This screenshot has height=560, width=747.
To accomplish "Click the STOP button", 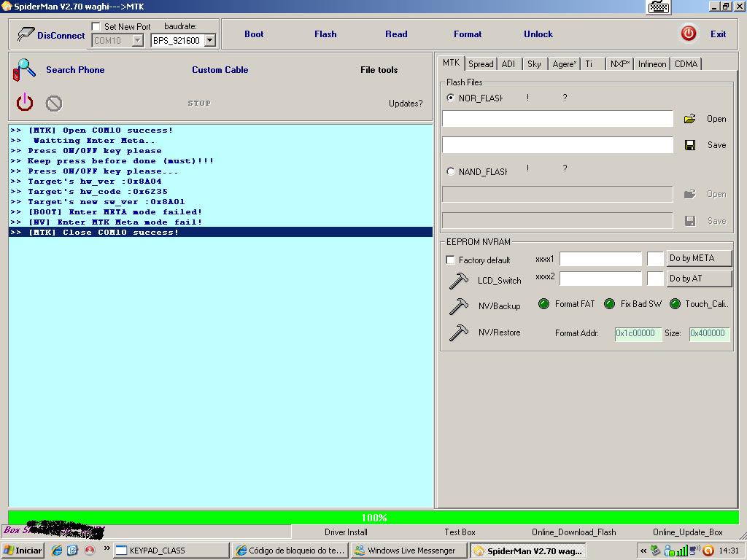I will [199, 103].
